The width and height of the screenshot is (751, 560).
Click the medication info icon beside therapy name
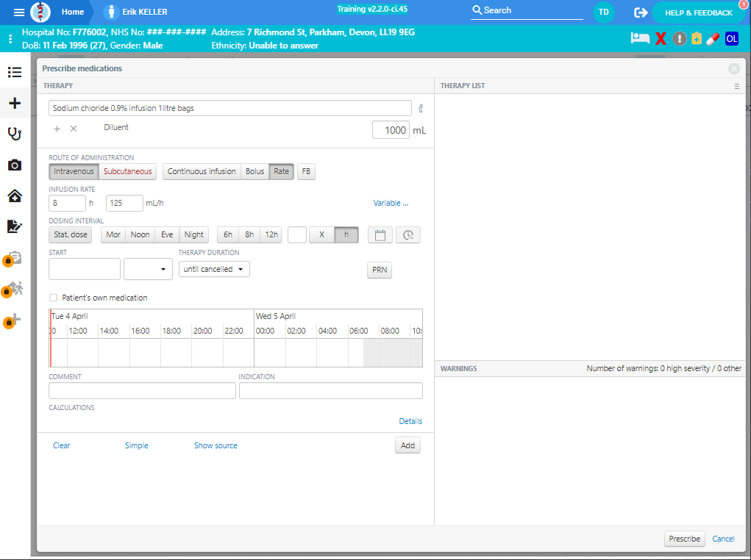click(421, 108)
